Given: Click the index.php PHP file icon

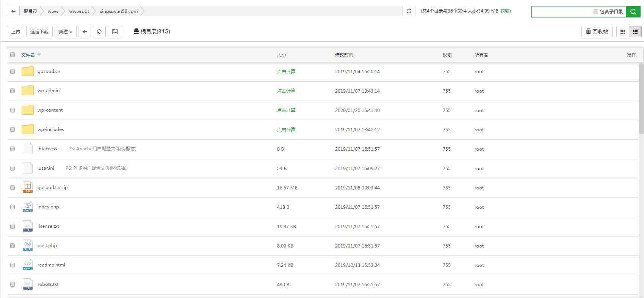Looking at the screenshot, I should click(x=27, y=207).
